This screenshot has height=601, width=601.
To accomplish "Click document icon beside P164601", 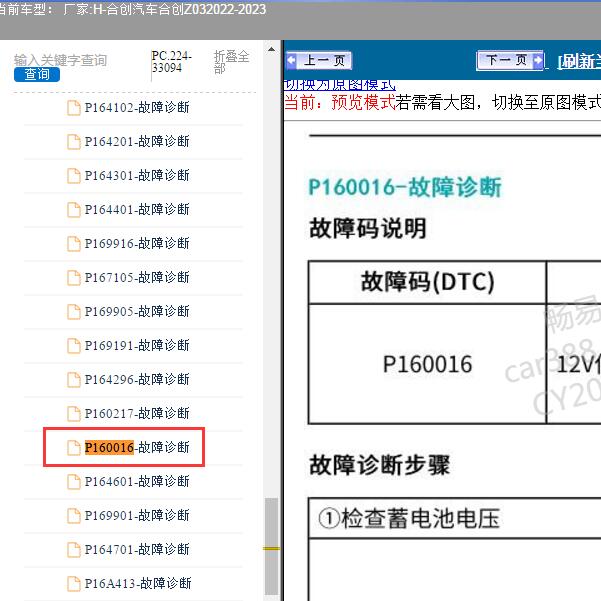I will tap(74, 481).
